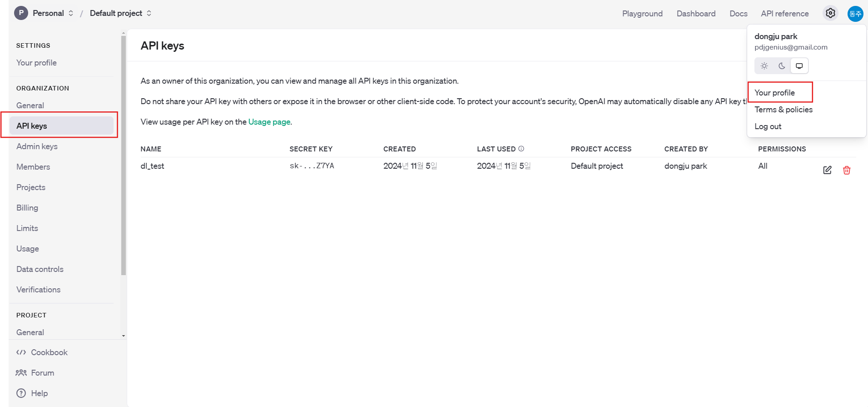Open Organization General settings
This screenshot has height=407, width=868.
click(30, 106)
